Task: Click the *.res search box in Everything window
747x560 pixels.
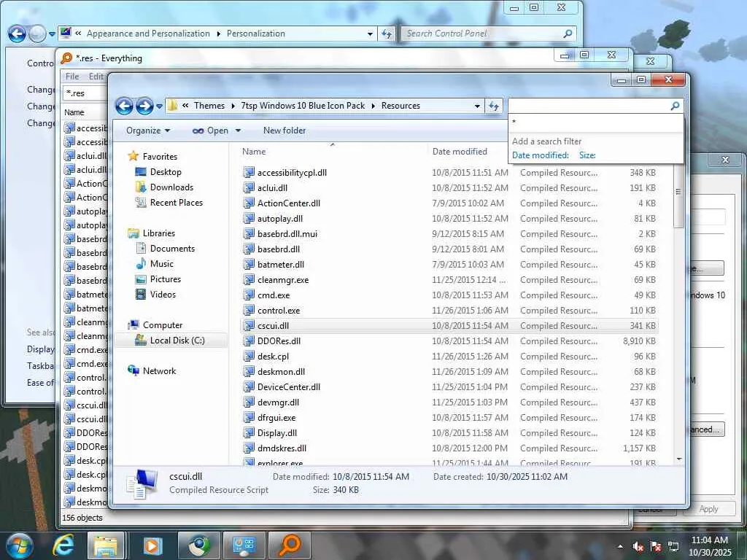Action: point(85,93)
